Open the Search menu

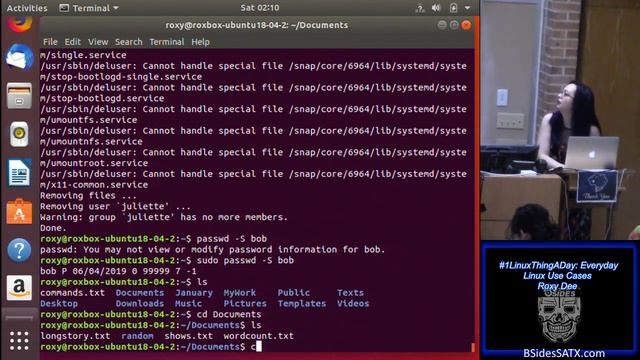129,42
